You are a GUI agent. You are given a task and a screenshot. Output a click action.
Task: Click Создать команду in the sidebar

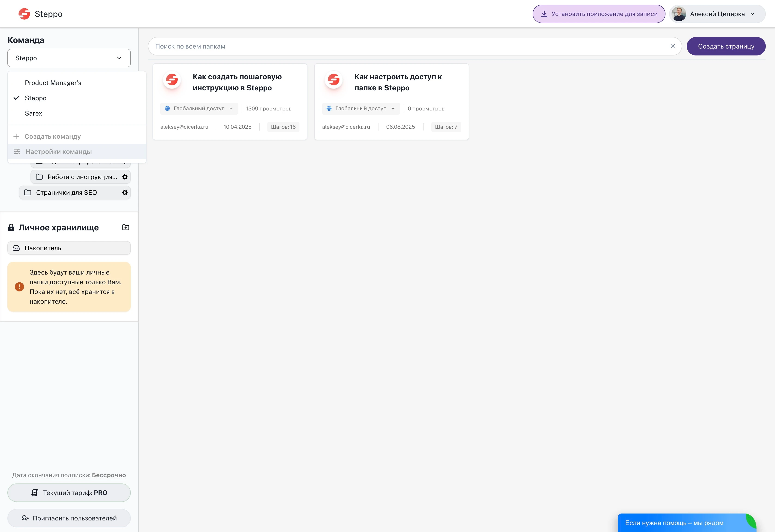pos(52,136)
